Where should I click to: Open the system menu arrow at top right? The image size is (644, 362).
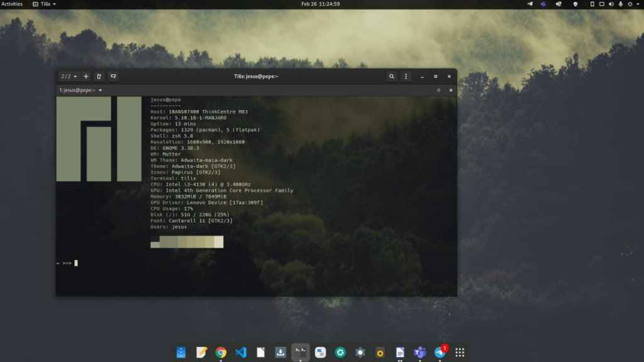(x=636, y=4)
